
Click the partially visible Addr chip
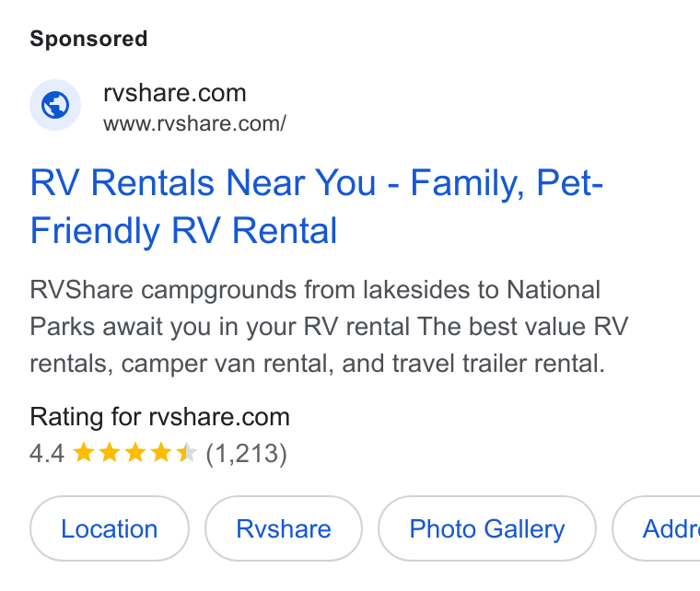pos(656,528)
